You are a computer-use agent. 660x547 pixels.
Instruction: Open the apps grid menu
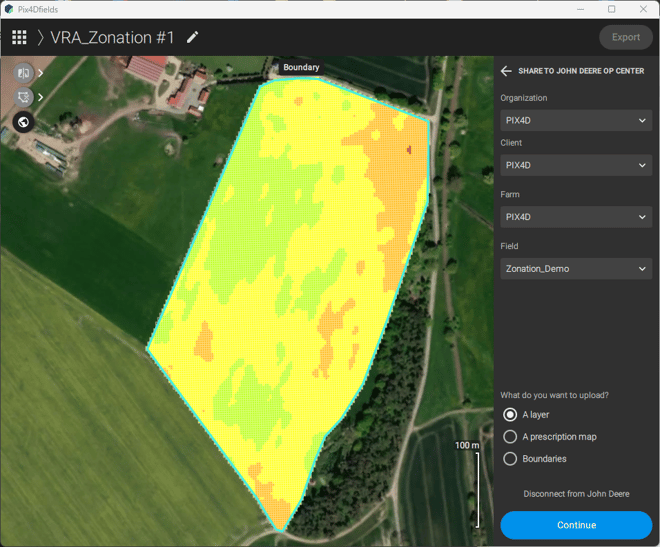[19, 38]
